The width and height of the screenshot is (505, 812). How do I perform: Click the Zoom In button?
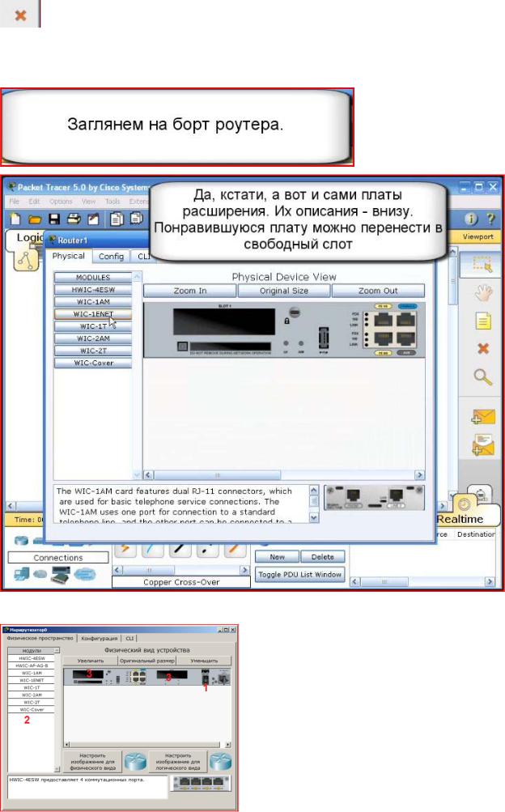(x=190, y=291)
